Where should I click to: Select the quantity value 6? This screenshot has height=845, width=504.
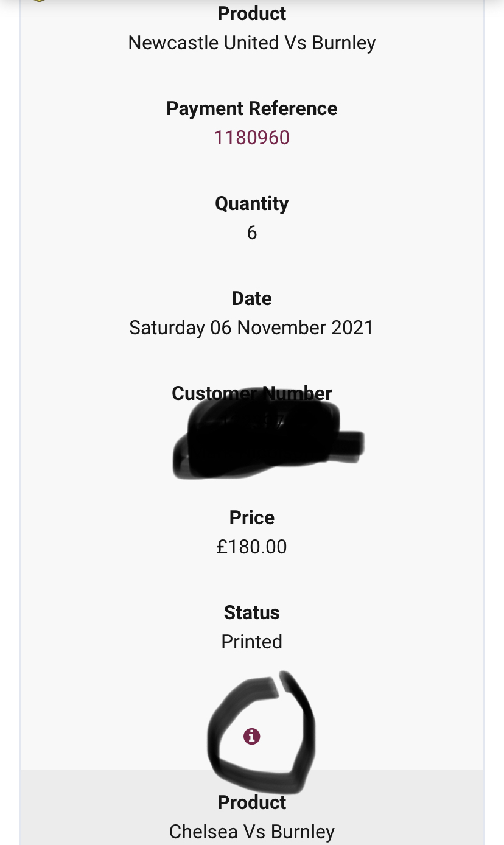point(251,233)
